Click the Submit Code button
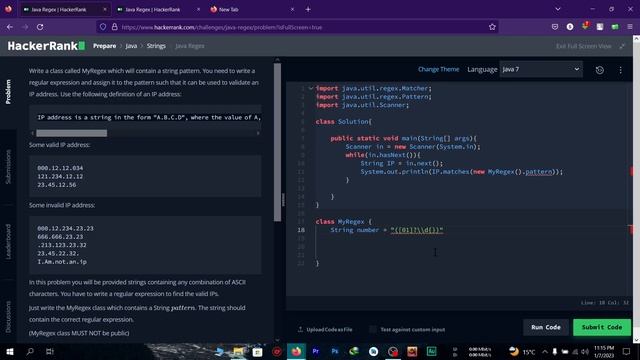Screen dimensions: 640x360 pyautogui.click(x=602, y=327)
